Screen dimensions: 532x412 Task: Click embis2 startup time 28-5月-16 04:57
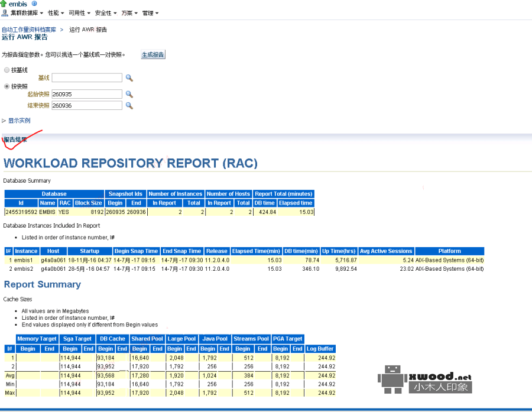click(89, 269)
